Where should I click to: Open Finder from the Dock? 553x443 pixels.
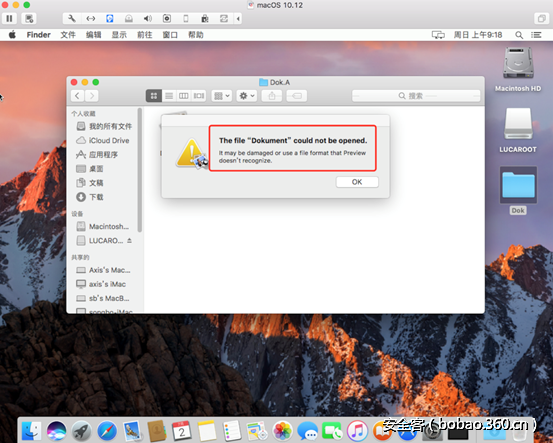pyautogui.click(x=31, y=431)
